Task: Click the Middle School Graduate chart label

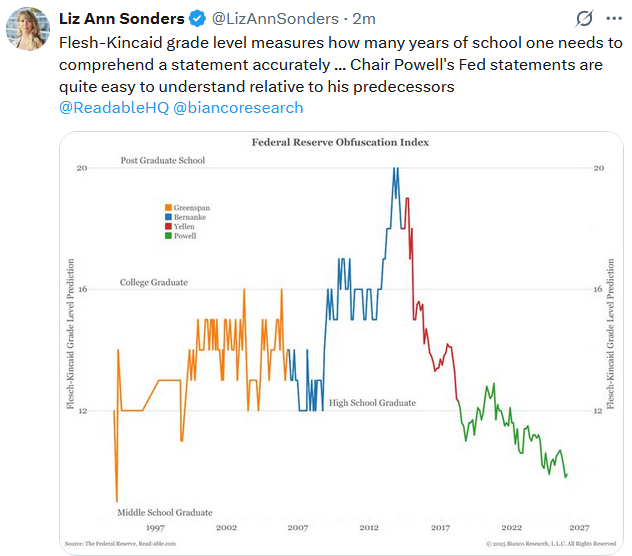Action: 166,513
